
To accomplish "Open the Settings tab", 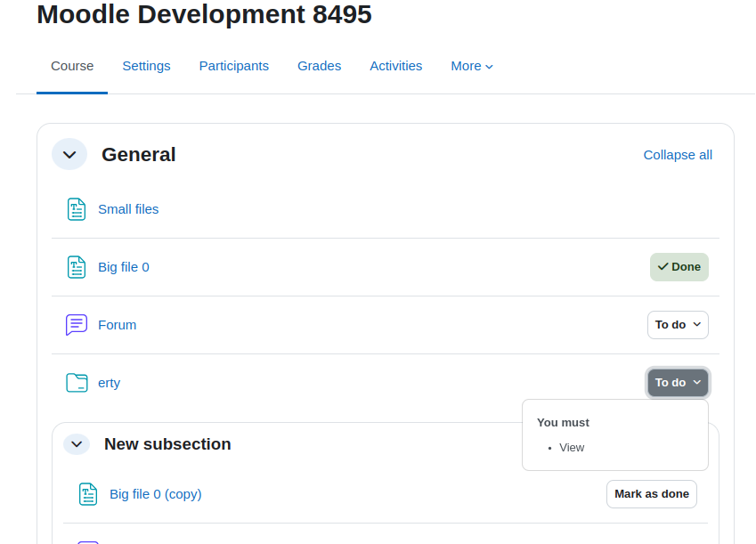I will pos(147,66).
